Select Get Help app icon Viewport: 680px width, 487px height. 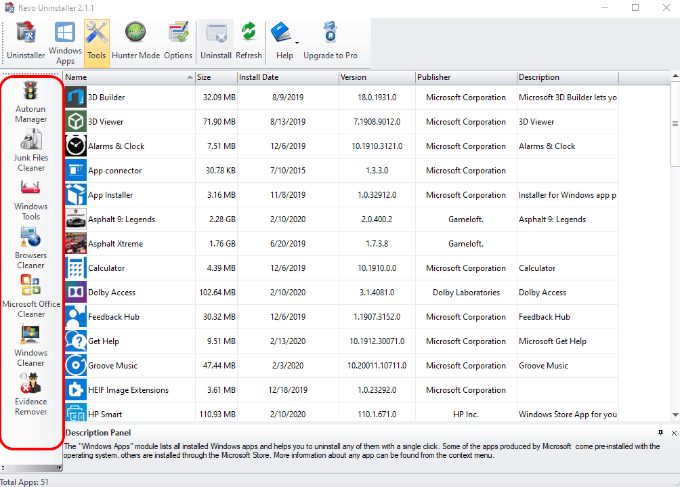(76, 341)
